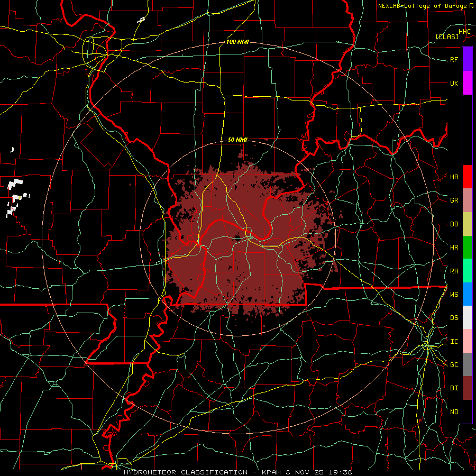Click the ND black legend swatch
Screen dimensions: 476x476
coord(467,411)
